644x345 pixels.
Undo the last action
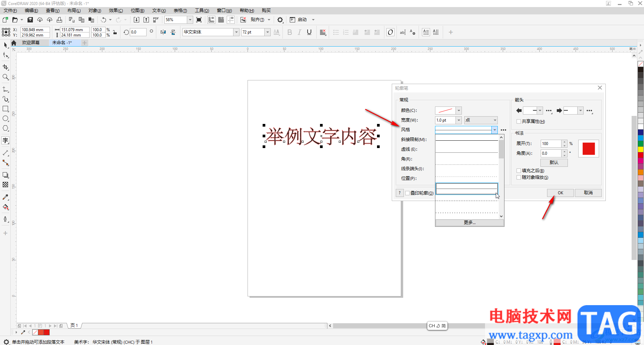click(104, 20)
